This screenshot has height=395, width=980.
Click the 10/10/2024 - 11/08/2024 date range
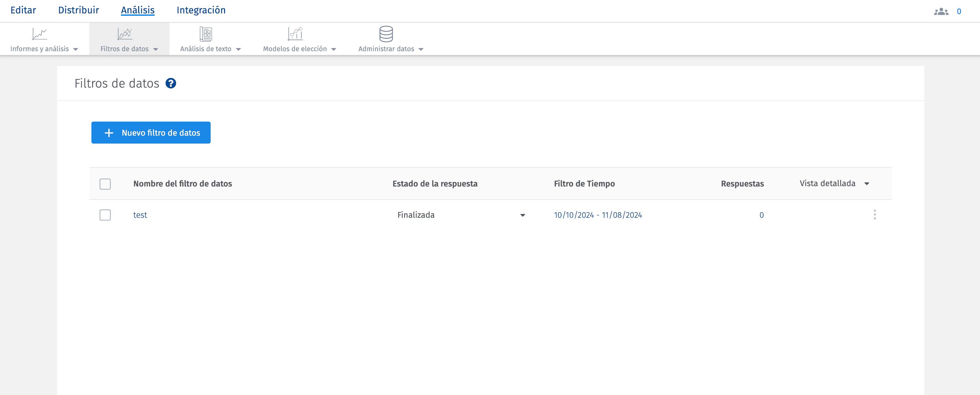pyautogui.click(x=598, y=215)
